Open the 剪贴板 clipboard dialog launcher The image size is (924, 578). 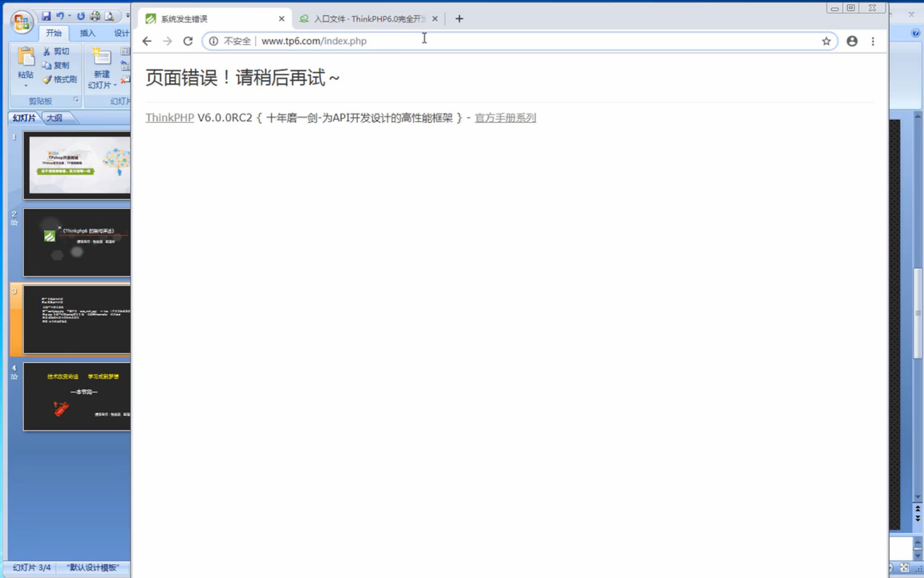[x=76, y=100]
